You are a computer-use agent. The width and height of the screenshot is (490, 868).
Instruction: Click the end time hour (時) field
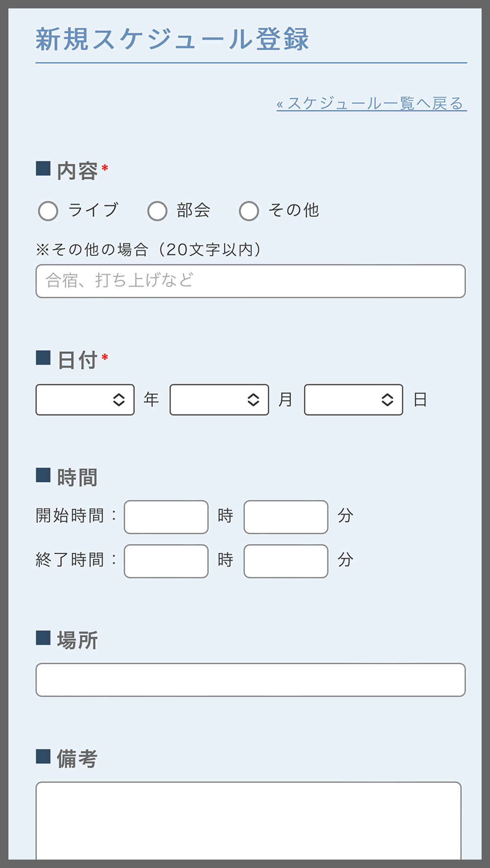(x=165, y=560)
